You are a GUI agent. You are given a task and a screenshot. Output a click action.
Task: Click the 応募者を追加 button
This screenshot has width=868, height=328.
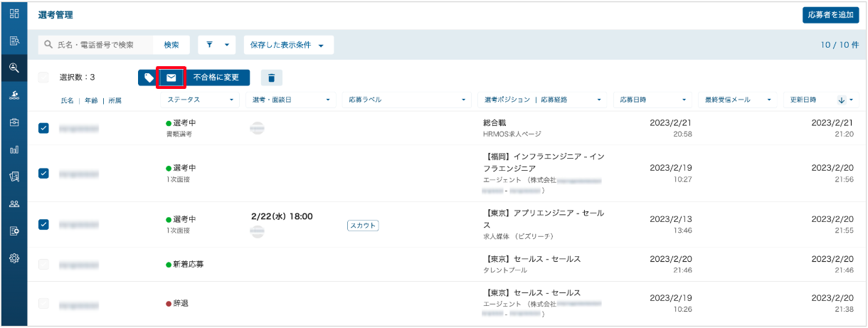[x=830, y=15]
